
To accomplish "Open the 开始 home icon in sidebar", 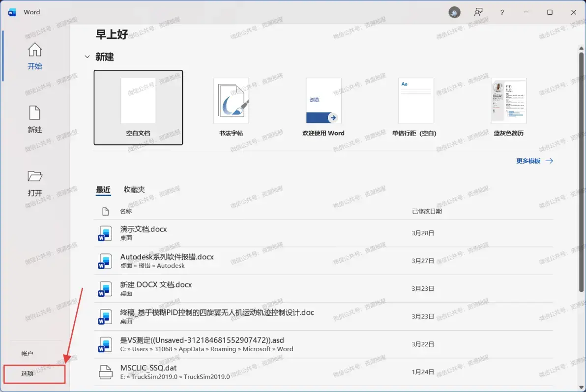I will point(35,50).
